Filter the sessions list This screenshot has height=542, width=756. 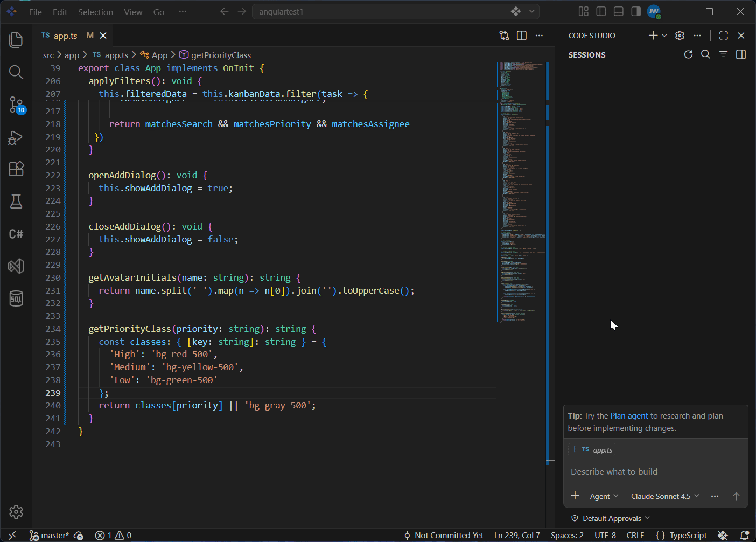723,54
